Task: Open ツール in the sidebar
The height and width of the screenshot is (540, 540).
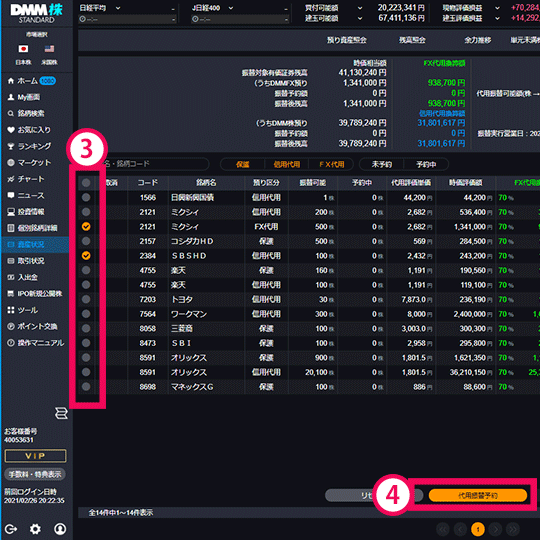Action: point(23,310)
